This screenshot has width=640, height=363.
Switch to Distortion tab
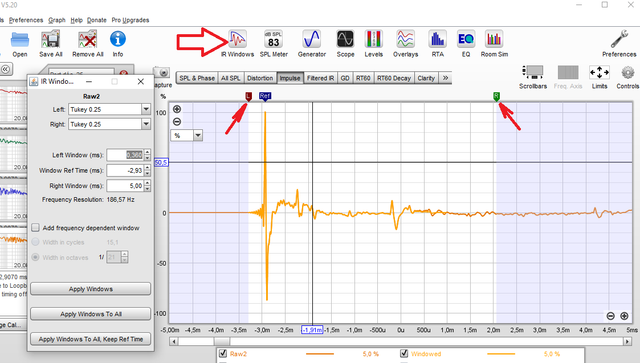pos(260,78)
